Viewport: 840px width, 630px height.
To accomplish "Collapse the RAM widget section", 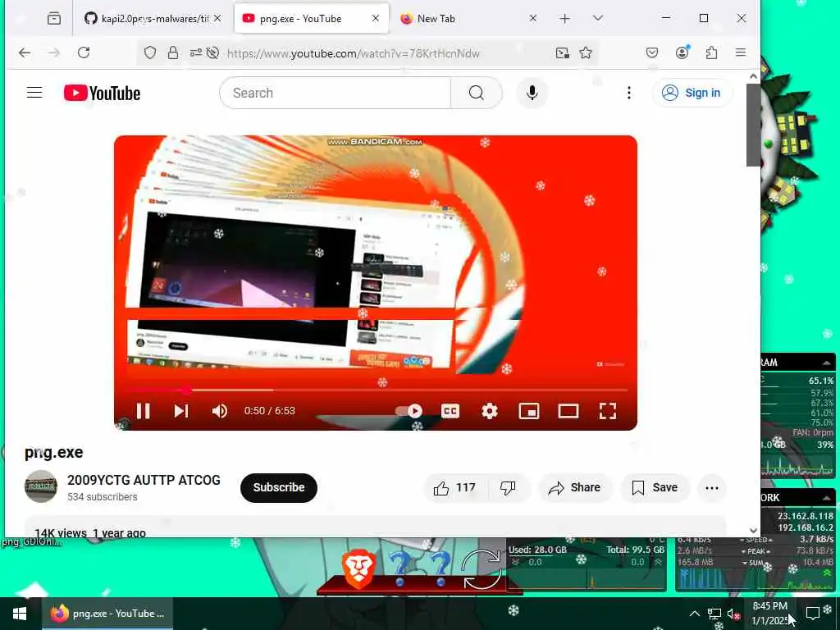I will point(826,363).
